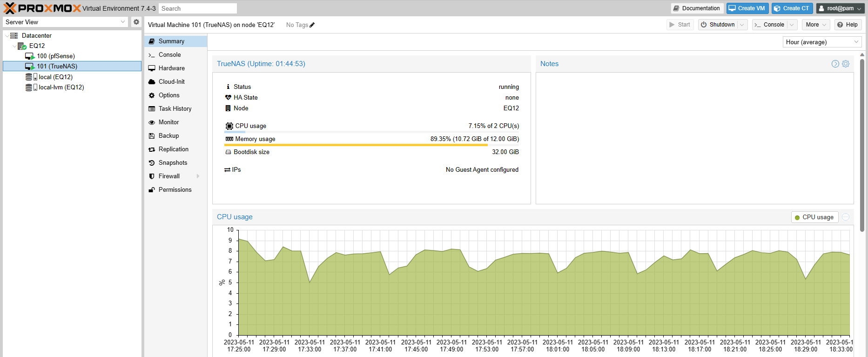Click Firewall shield icon in sidebar
This screenshot has width=868, height=357.
pos(152,176)
